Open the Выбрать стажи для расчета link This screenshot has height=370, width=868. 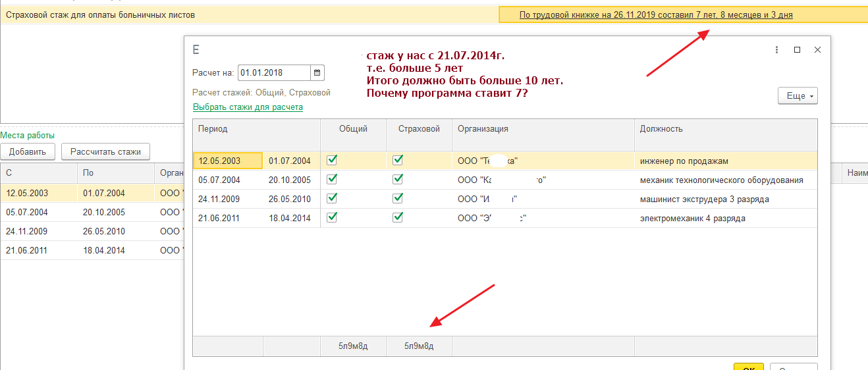coord(248,107)
